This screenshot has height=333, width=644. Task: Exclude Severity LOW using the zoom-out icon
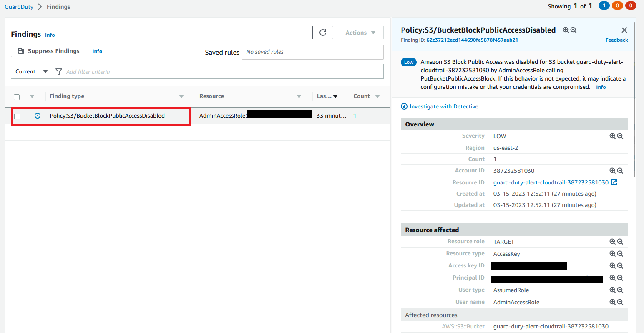pyautogui.click(x=620, y=136)
